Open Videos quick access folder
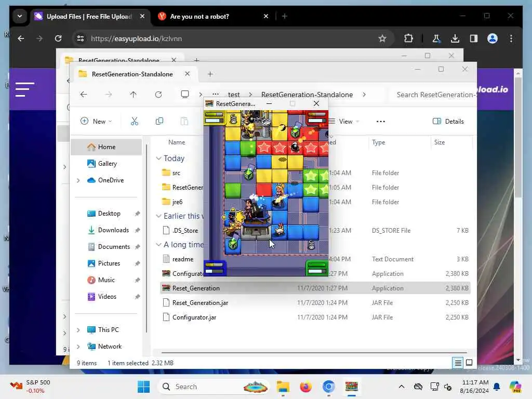The height and width of the screenshot is (399, 532). pos(107,297)
